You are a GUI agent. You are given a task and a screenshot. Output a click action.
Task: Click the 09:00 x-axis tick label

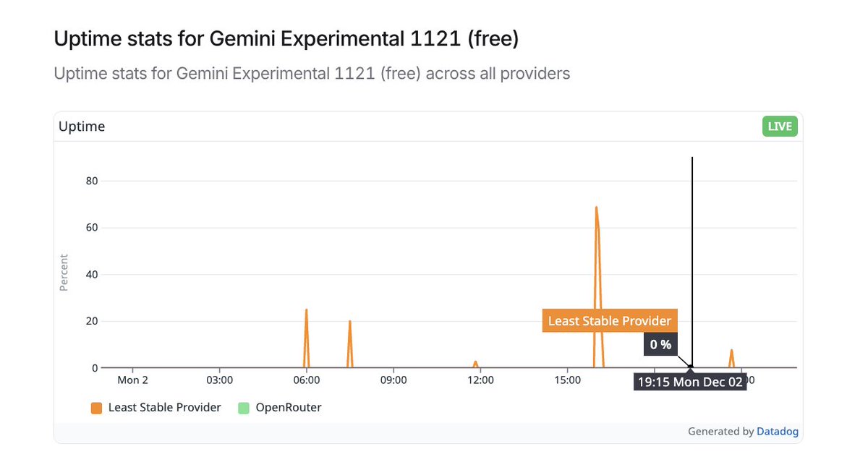393,380
